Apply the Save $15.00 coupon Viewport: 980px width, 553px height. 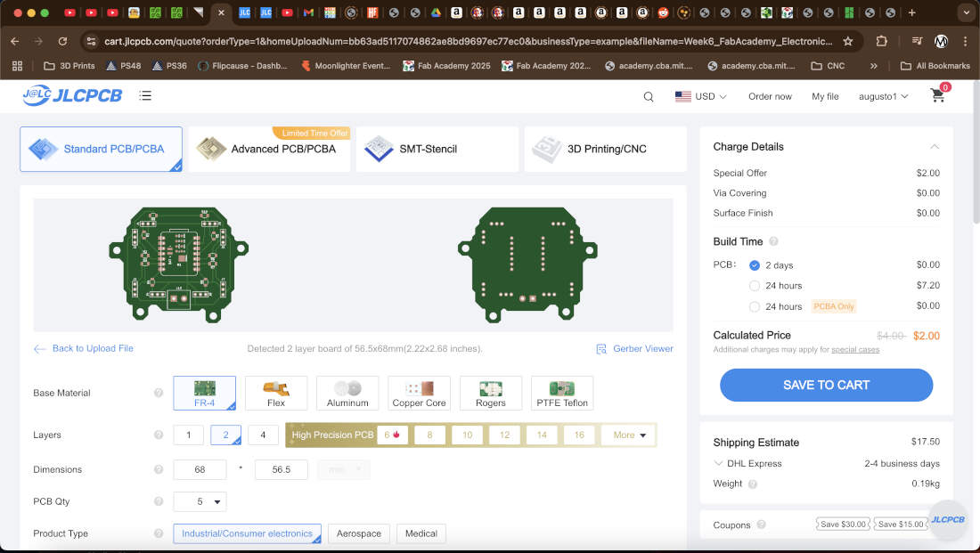[x=901, y=525]
